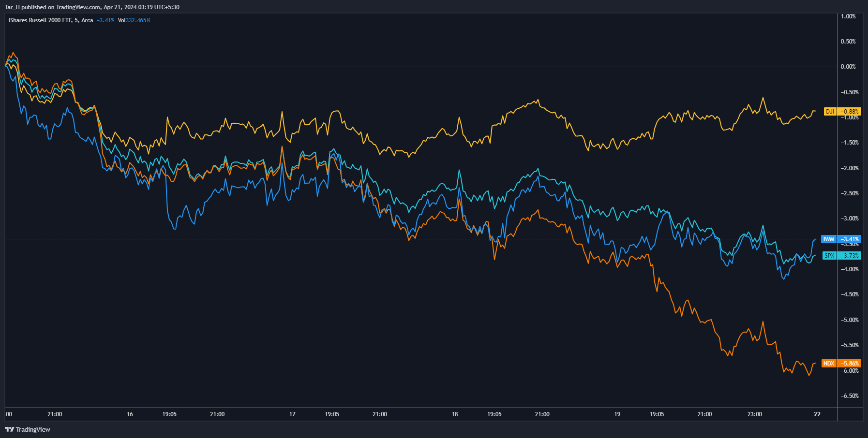Click the -3.00% price scale label
This screenshot has height=438, width=868.
click(849, 219)
